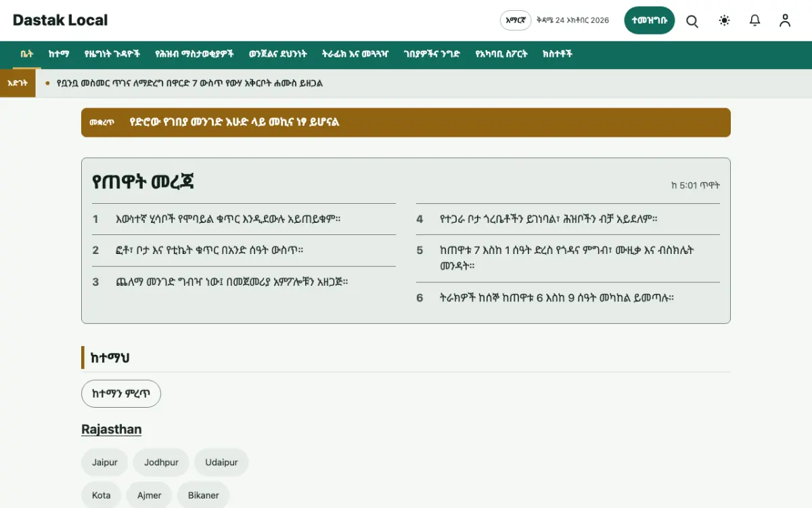The image size is (812, 508).
Task: Go to ገበያዎችና ንግድ section
Action: pos(432,54)
